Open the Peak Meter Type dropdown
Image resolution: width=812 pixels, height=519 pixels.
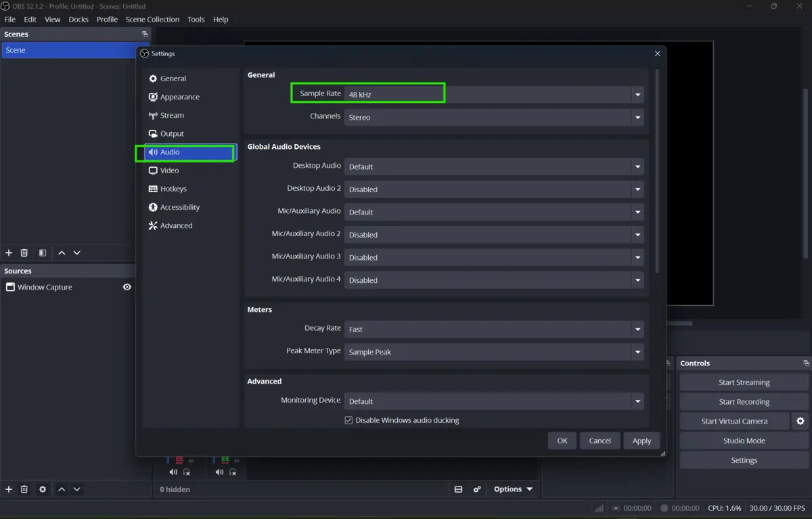pyautogui.click(x=494, y=352)
